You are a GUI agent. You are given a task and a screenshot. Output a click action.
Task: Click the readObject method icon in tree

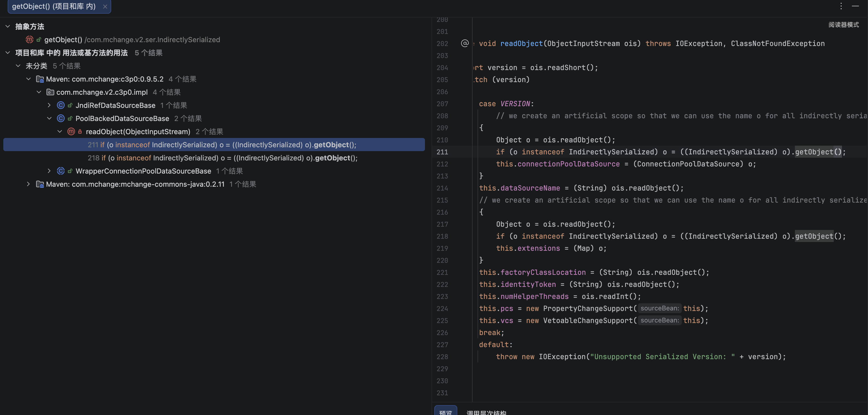(x=71, y=131)
